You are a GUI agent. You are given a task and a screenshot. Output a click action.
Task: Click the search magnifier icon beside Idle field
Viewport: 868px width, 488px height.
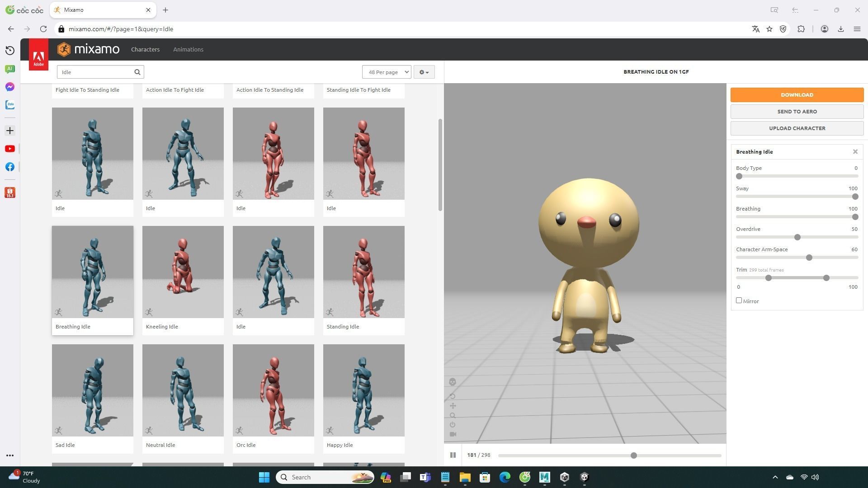(137, 72)
